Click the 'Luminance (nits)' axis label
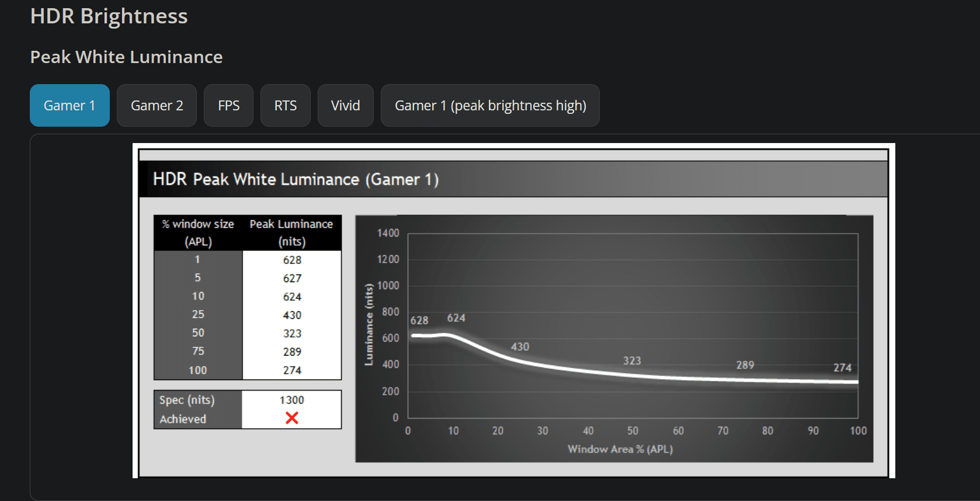The width and height of the screenshot is (980, 501). pyautogui.click(x=369, y=325)
